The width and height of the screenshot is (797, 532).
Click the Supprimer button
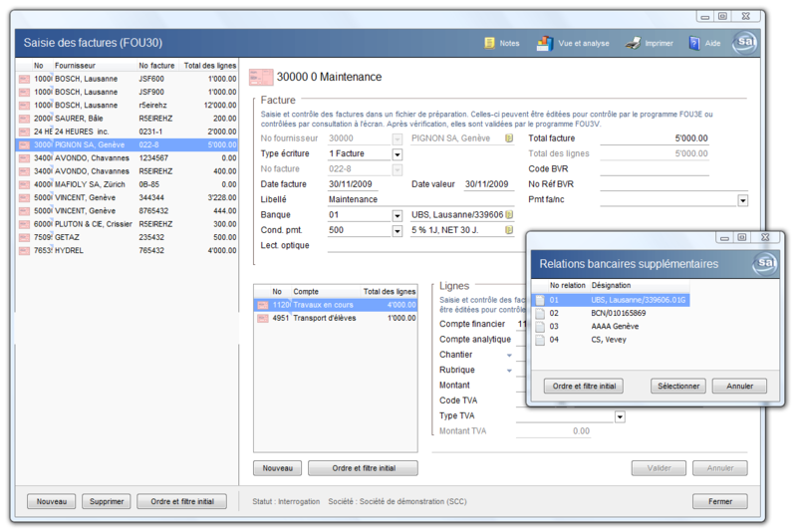coord(106,501)
